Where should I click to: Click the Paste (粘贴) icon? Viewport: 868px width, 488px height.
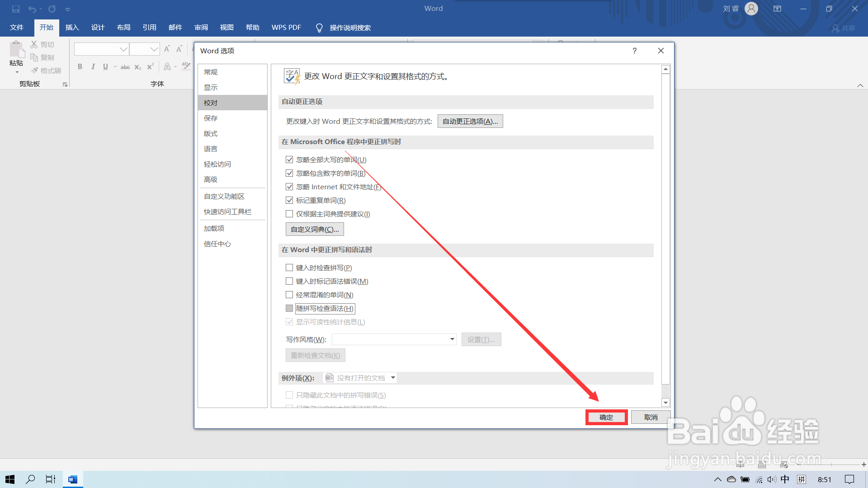(x=16, y=50)
